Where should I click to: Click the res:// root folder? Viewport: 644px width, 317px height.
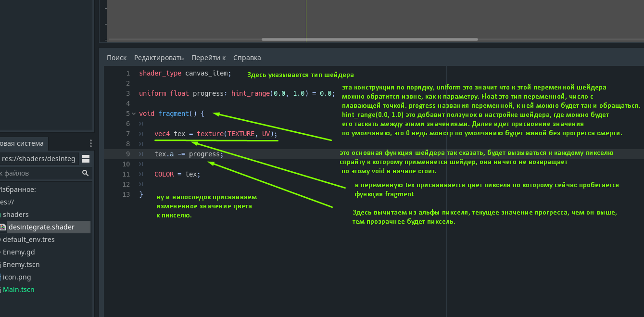pyautogui.click(x=7, y=202)
